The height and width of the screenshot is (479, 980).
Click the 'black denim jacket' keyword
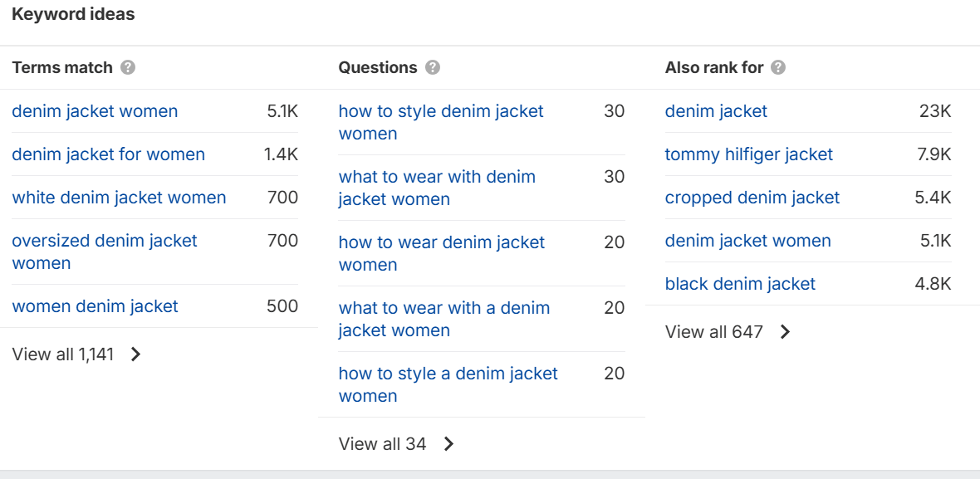click(740, 283)
